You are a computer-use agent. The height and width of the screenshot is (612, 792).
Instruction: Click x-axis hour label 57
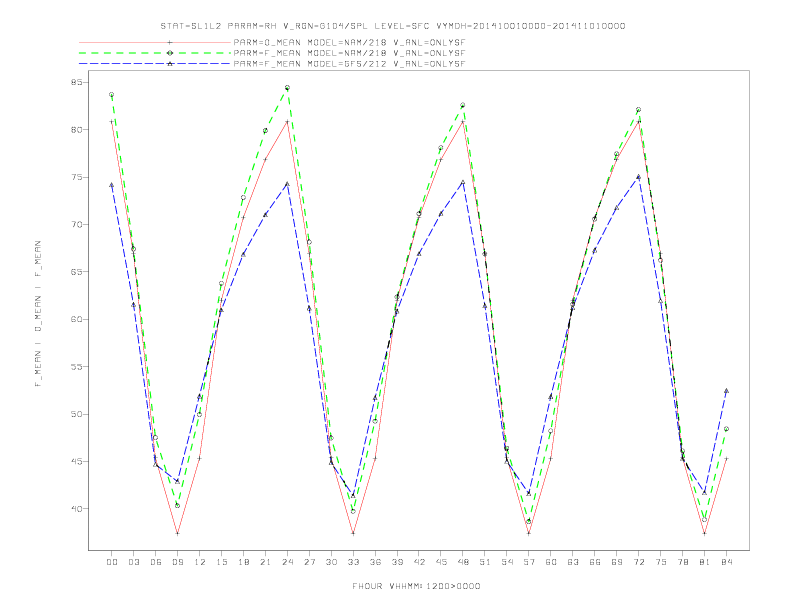[x=529, y=562]
